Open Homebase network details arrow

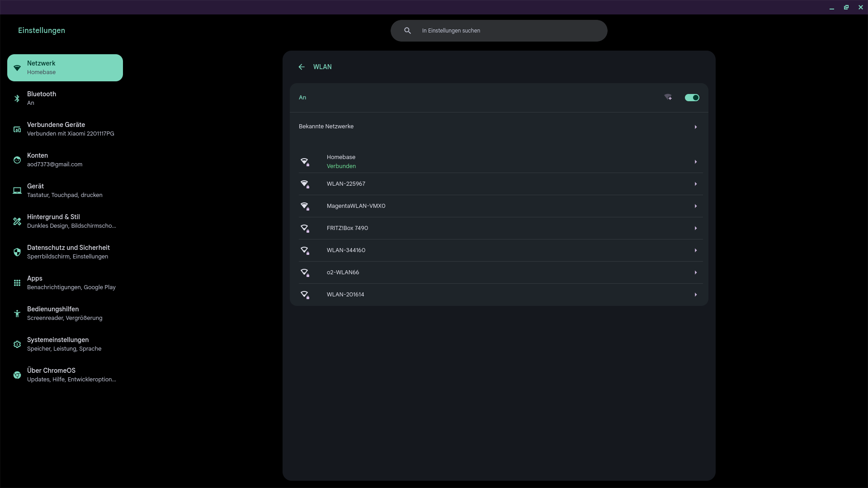pos(695,162)
